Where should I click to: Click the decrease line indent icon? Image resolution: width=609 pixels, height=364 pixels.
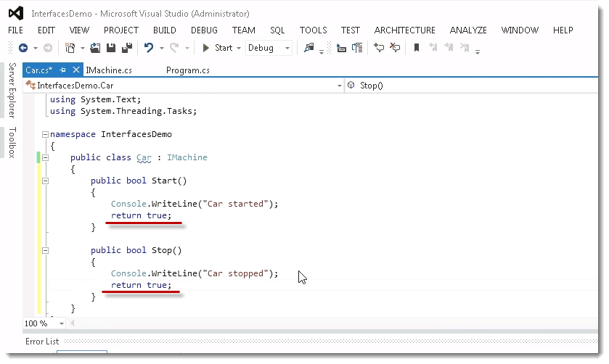click(x=341, y=48)
